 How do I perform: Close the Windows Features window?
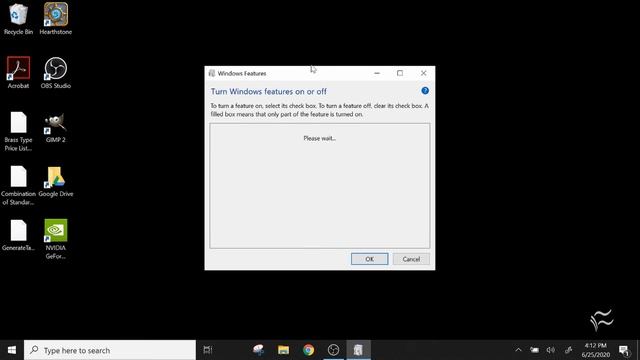(x=423, y=73)
